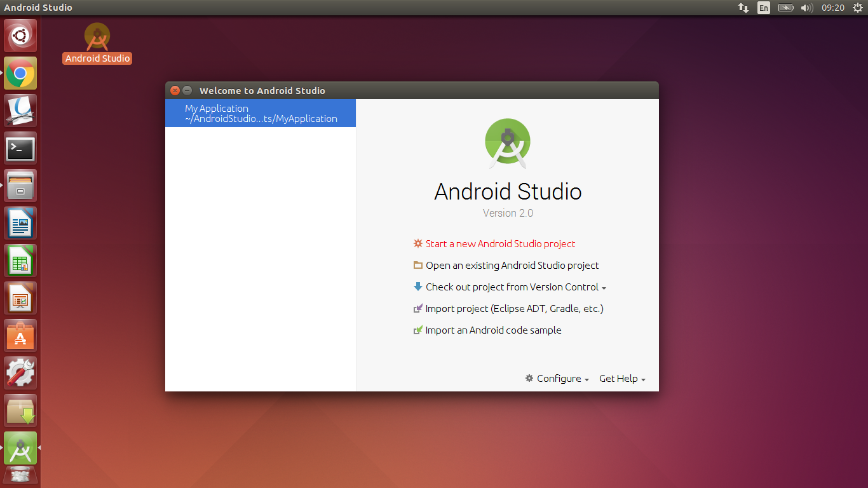
Task: Start a new Android Studio project
Action: click(501, 243)
